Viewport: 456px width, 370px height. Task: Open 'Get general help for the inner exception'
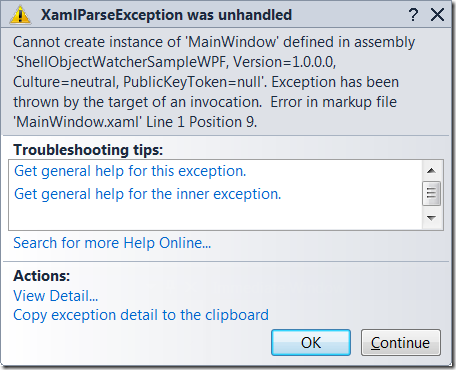148,194
